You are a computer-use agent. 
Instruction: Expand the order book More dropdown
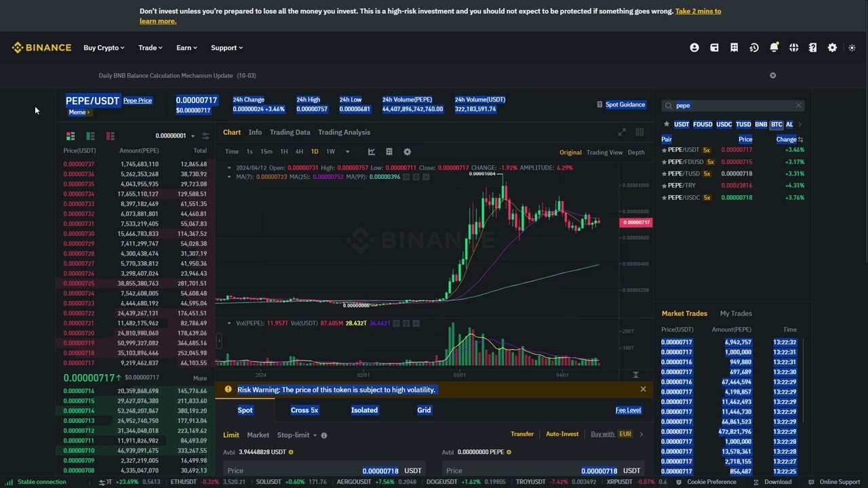200,378
